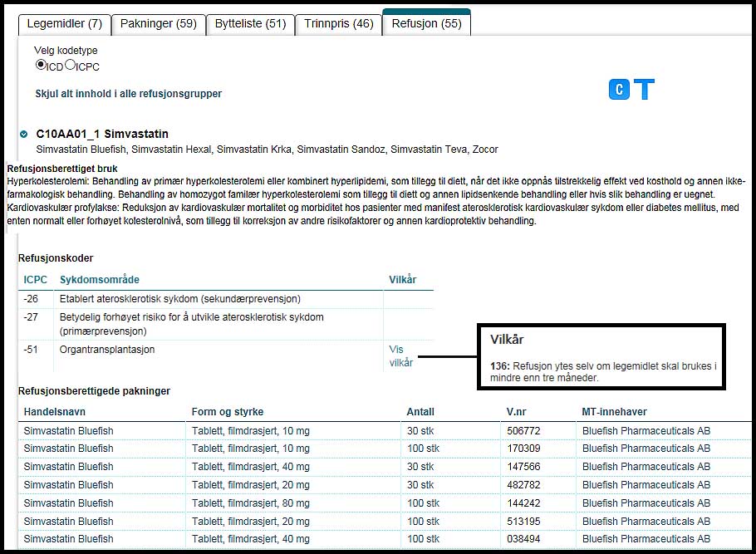
Task: Collapse the C10AA01_1 Simvastatin group
Action: point(24,134)
